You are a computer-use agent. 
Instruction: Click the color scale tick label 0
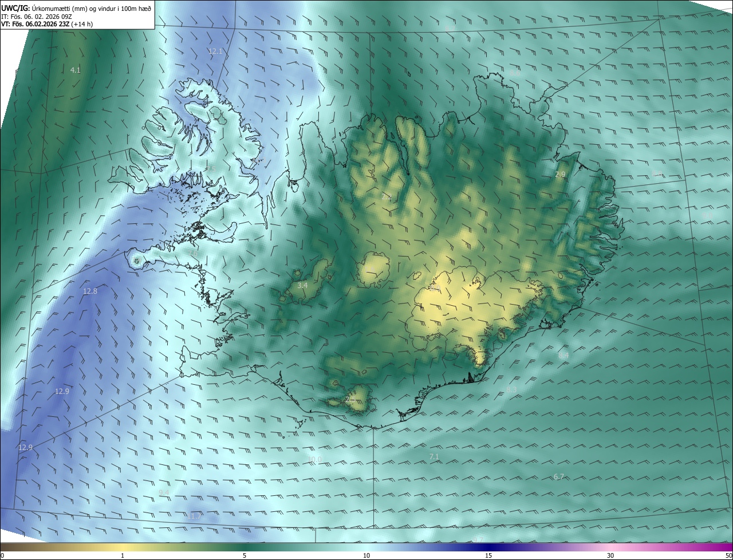(2, 555)
